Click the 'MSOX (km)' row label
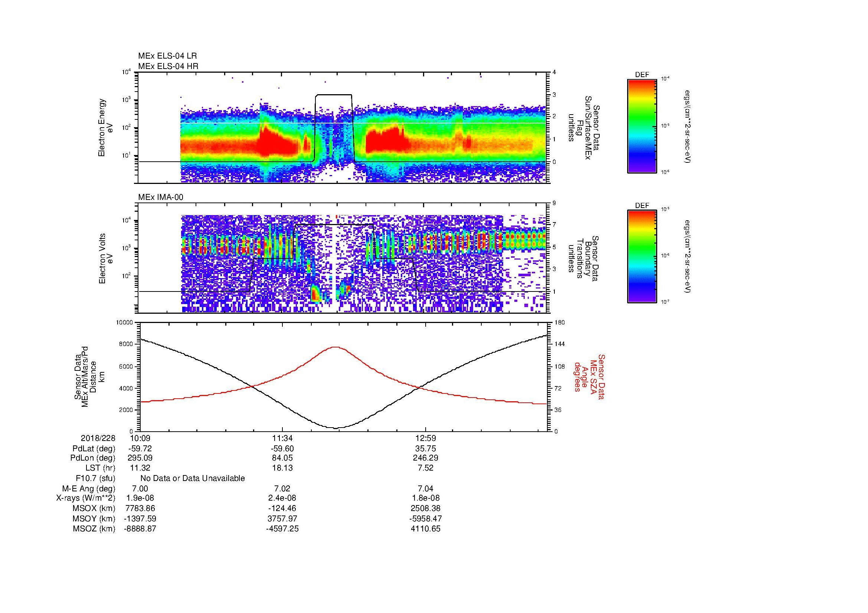This screenshot has width=868, height=613. click(94, 509)
